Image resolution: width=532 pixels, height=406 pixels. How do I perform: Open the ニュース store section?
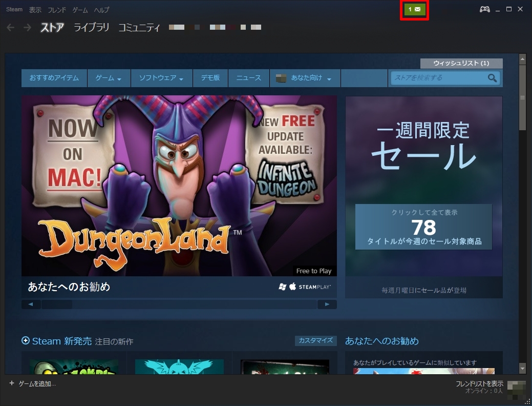click(249, 78)
